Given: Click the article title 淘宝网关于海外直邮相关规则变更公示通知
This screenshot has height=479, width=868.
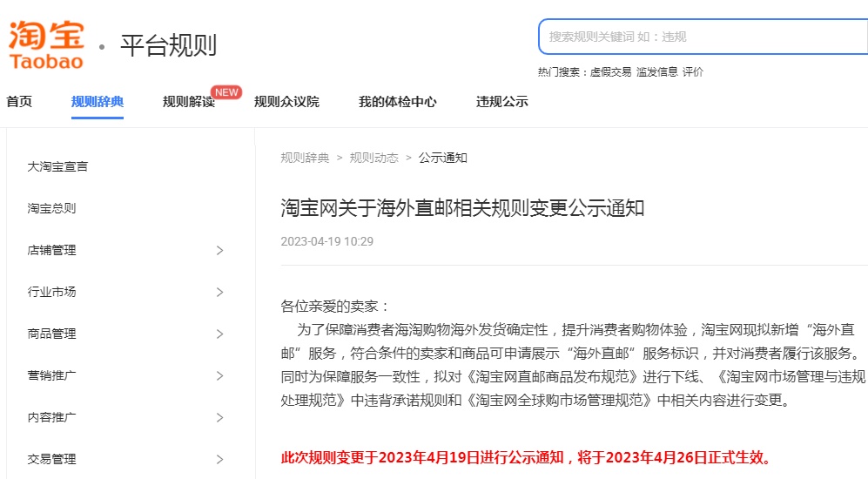Looking at the screenshot, I should [x=462, y=208].
